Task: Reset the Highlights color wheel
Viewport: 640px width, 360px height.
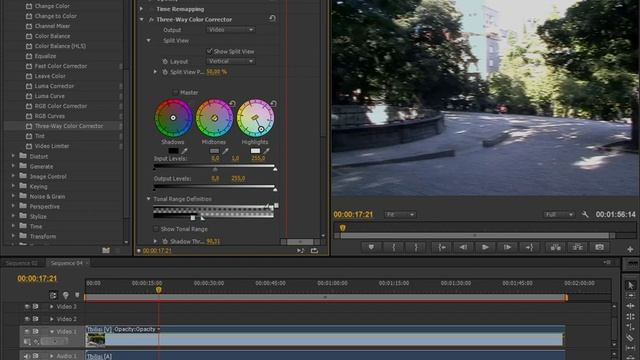Action: [273, 103]
